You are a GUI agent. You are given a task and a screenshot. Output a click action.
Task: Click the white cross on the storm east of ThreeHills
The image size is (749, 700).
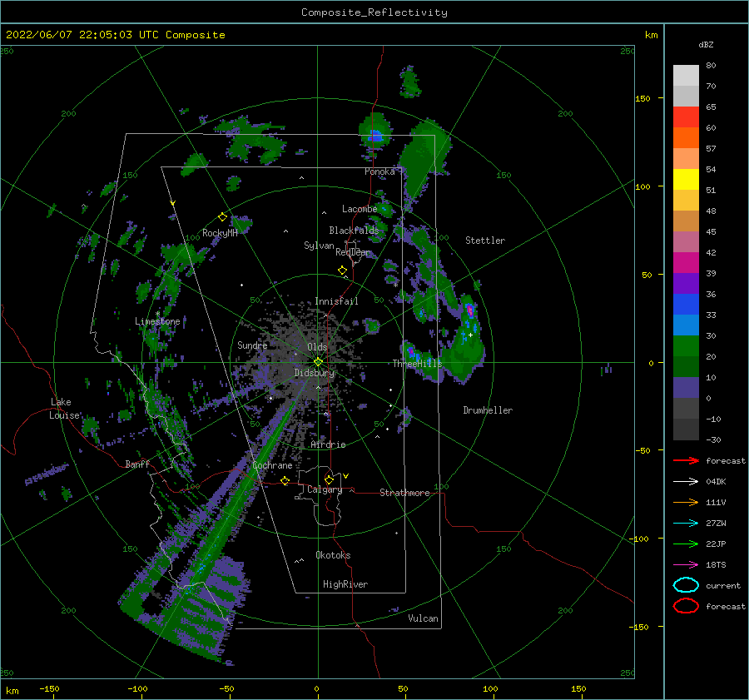pyautogui.click(x=470, y=335)
